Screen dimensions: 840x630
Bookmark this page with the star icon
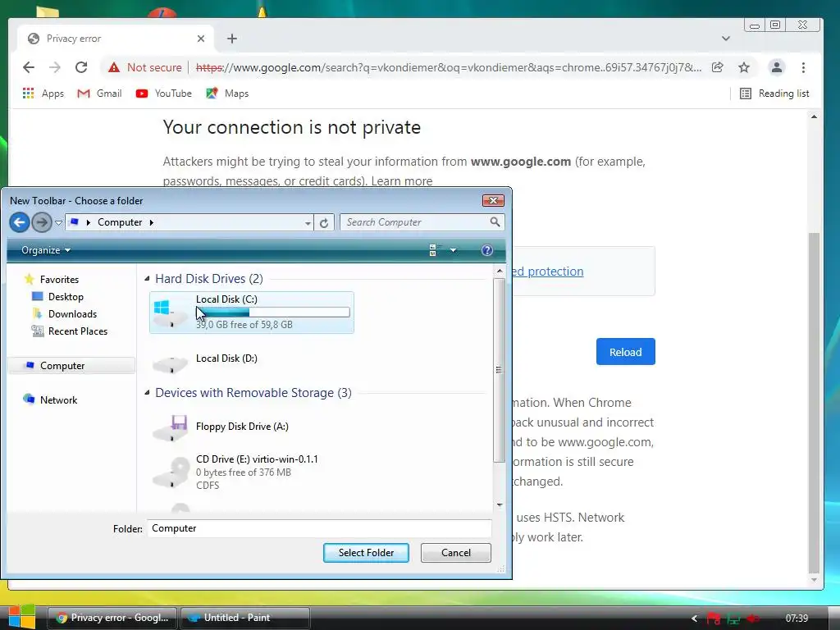743,67
